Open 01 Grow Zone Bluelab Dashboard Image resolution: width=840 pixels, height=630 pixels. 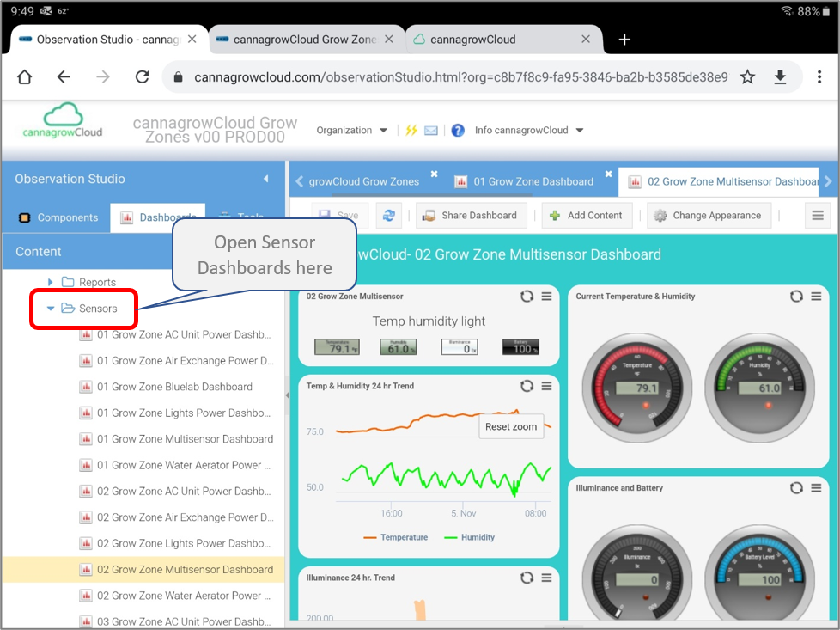point(174,387)
